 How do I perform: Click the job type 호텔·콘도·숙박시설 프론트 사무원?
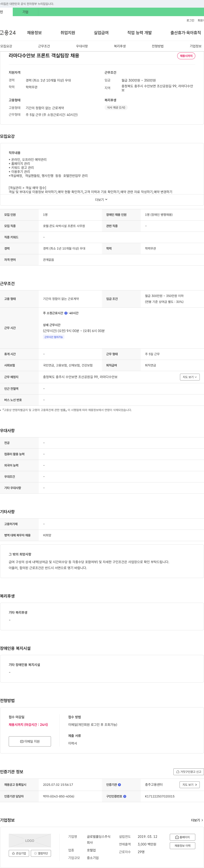[64, 226]
